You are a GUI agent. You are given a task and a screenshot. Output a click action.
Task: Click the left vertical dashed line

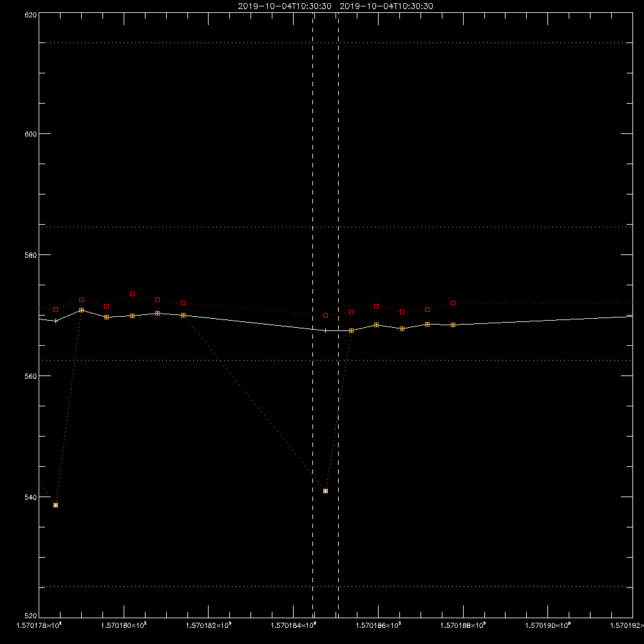[313, 314]
